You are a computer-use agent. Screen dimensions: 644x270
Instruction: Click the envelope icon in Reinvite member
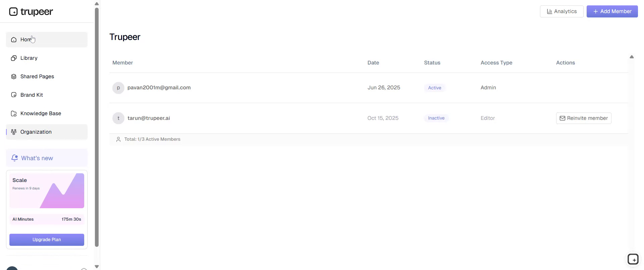[x=562, y=118]
